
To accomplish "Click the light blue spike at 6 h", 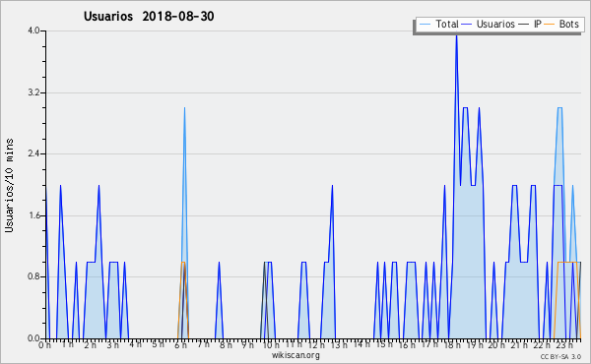I will [x=184, y=109].
